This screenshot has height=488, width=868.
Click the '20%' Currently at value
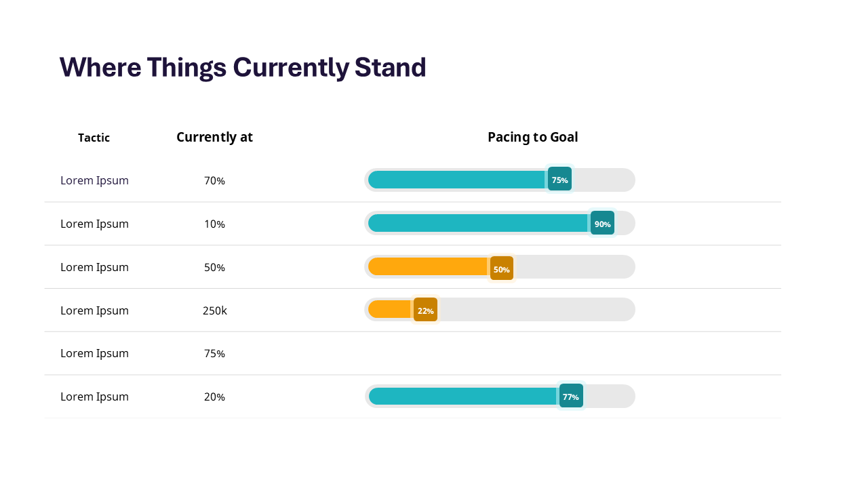coord(214,396)
